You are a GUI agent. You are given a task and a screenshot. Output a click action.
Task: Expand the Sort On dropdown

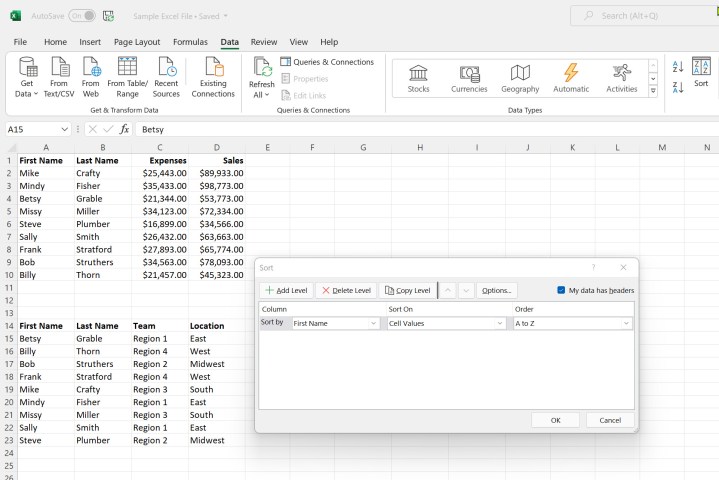[x=445, y=323]
